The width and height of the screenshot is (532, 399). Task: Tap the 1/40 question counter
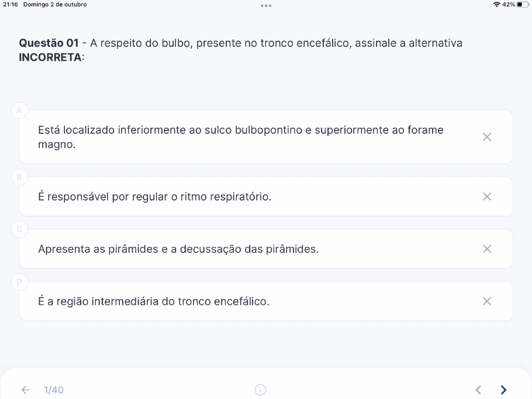point(54,390)
